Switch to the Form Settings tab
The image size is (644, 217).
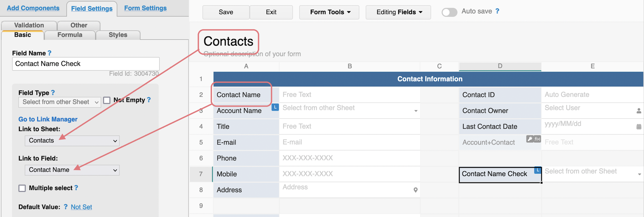(x=145, y=8)
